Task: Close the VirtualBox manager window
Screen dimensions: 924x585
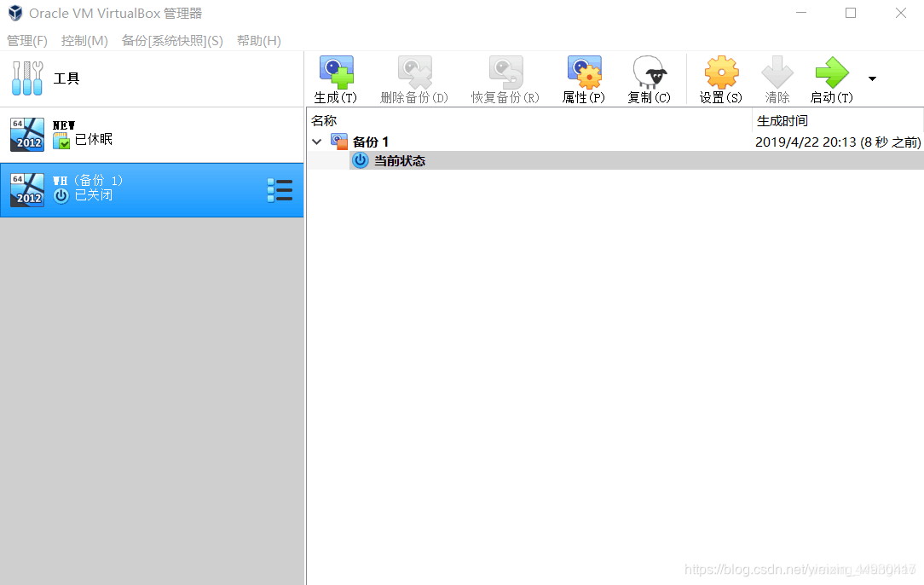Action: pyautogui.click(x=900, y=13)
